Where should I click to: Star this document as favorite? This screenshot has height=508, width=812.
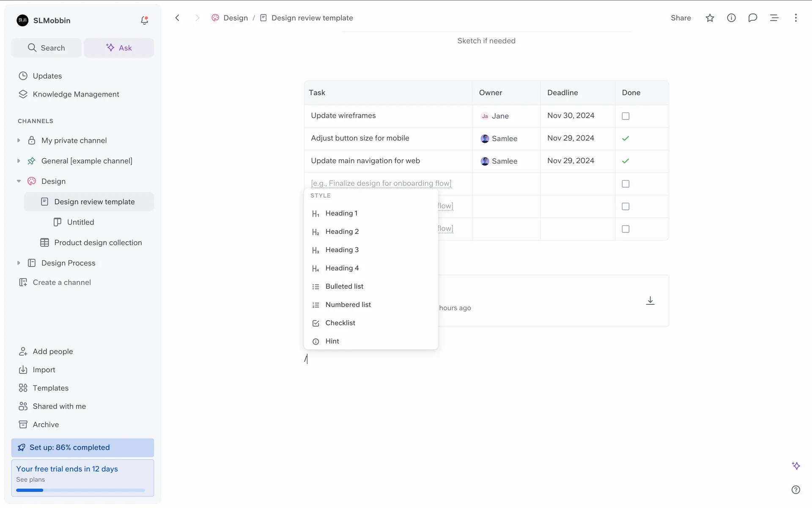pyautogui.click(x=710, y=18)
